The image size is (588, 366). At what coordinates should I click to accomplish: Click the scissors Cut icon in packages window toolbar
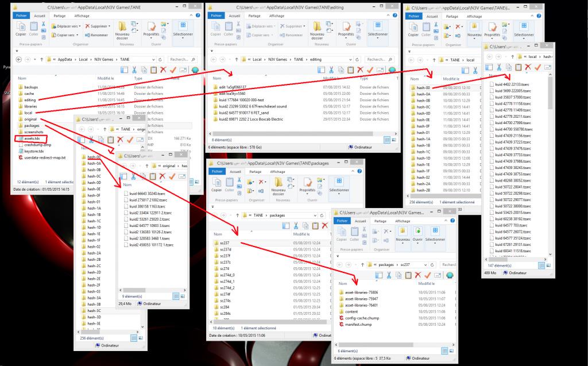point(296,226)
